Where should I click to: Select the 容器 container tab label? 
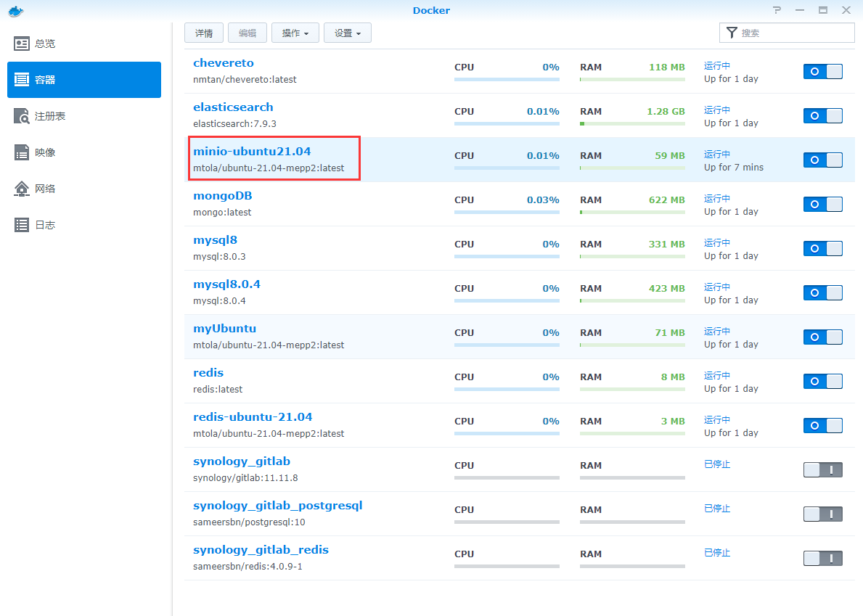click(x=45, y=80)
